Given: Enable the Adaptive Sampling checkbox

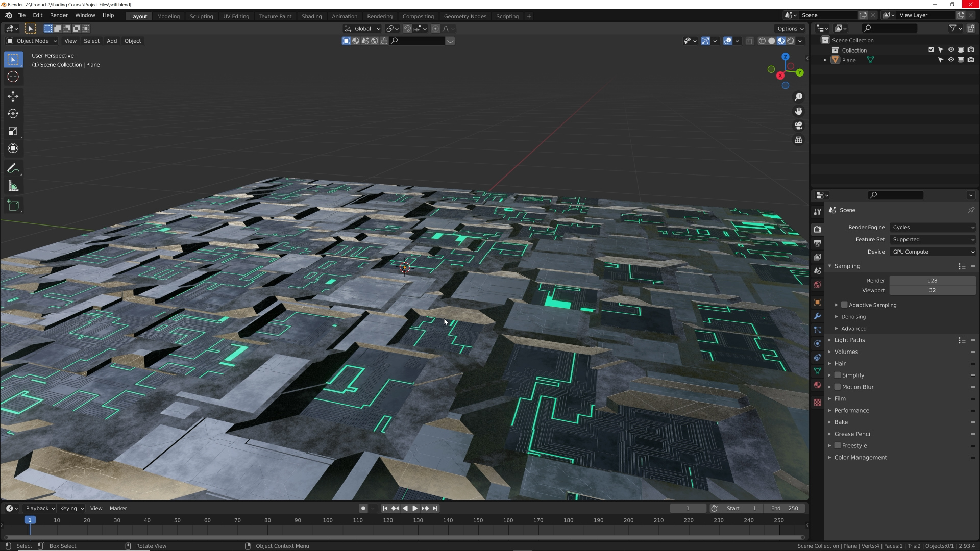Looking at the screenshot, I should (844, 305).
